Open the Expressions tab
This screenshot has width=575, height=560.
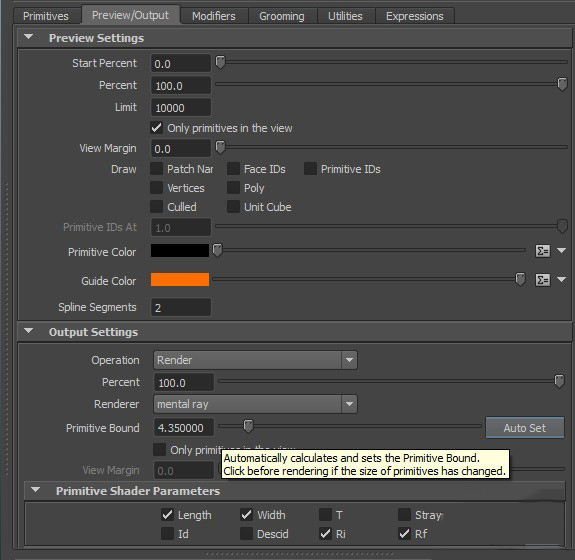(414, 16)
